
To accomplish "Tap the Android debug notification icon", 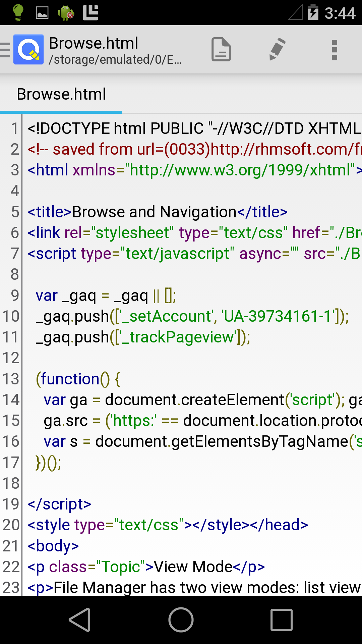I will tap(66, 13).
